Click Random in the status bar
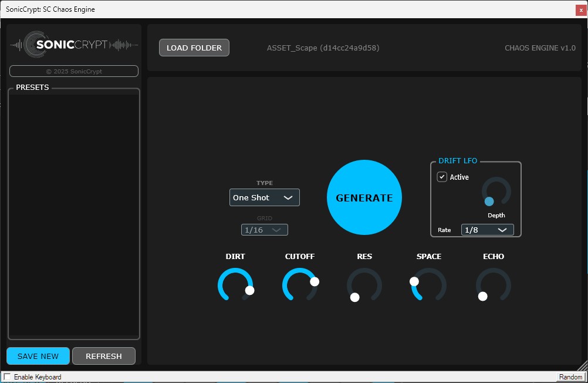Screen dimensions: 588x383 click(x=570, y=377)
